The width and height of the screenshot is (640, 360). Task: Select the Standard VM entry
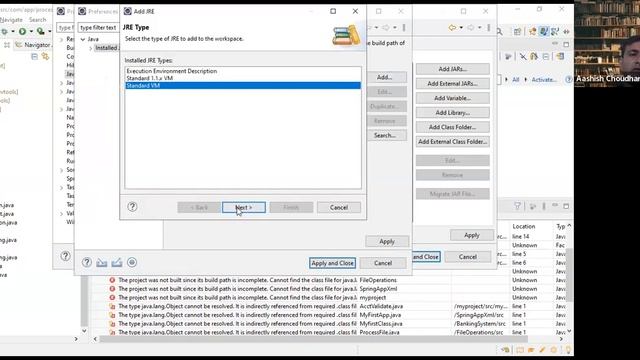(x=243, y=85)
